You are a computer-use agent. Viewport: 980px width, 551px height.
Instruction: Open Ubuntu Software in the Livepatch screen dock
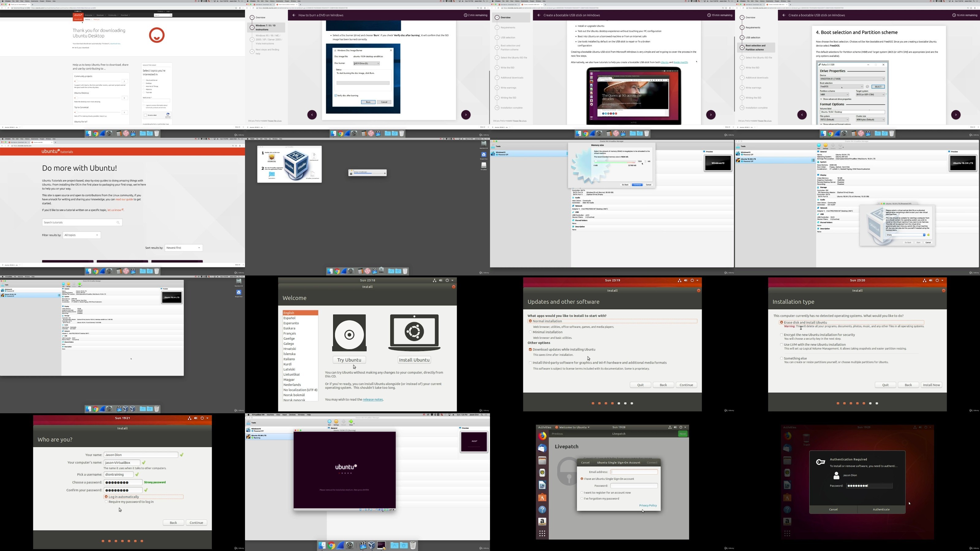(x=542, y=498)
